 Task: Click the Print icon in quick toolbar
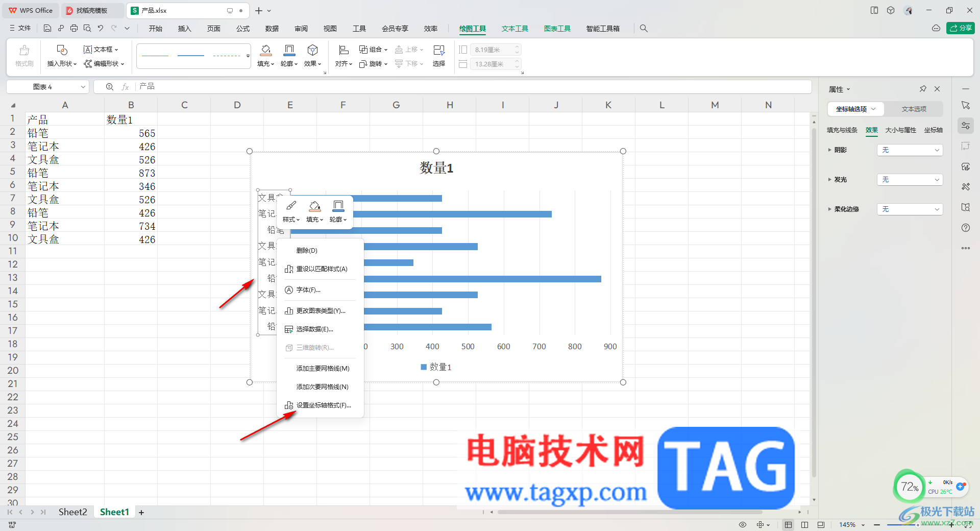coord(74,29)
